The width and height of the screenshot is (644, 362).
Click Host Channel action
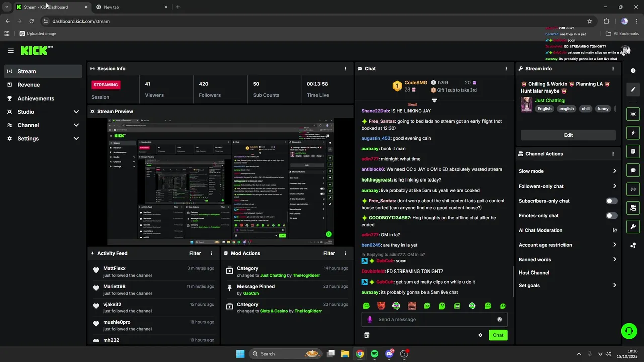(534, 273)
